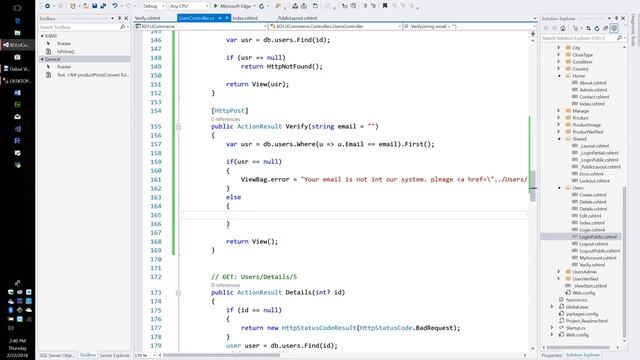
Task: Expand the UsersAdmin folder
Action: pyautogui.click(x=559, y=272)
